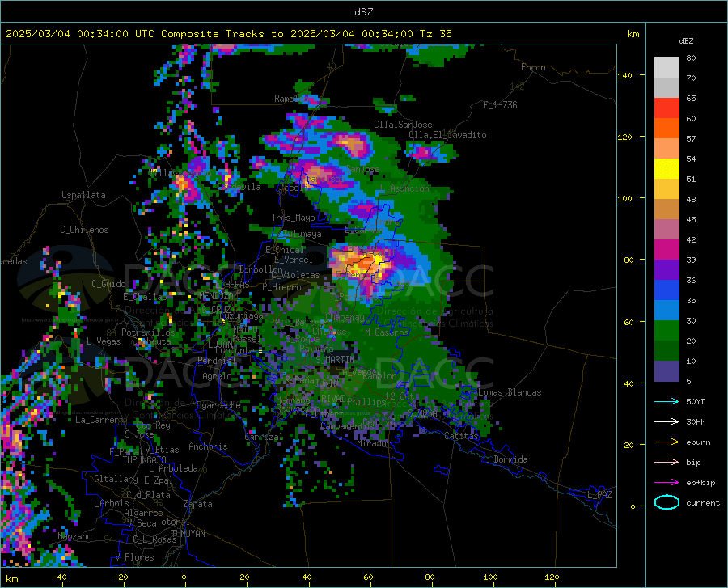Click the 140 tick on km axis
Viewport: 728px width, 588px height.
pyautogui.click(x=624, y=75)
